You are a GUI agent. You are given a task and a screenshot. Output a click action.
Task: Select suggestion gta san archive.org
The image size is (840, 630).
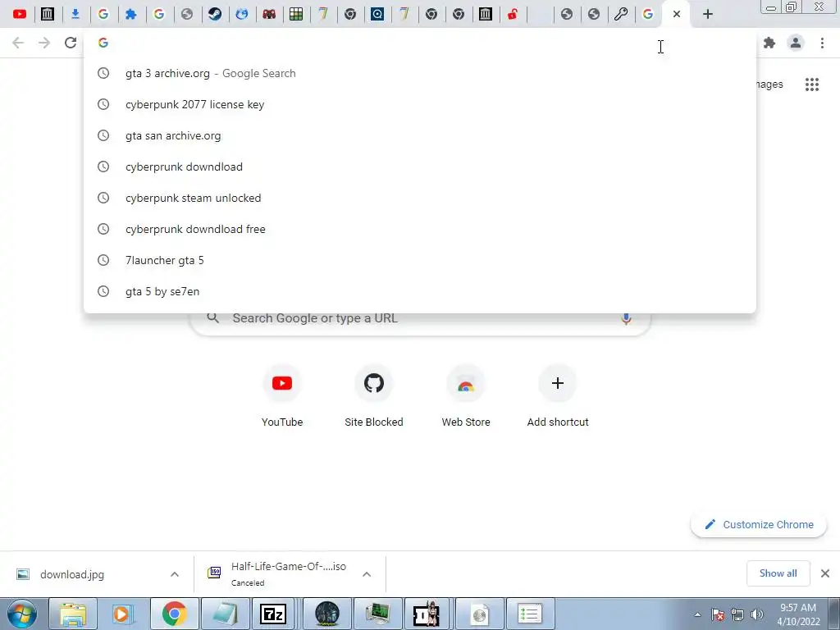[x=419, y=135]
